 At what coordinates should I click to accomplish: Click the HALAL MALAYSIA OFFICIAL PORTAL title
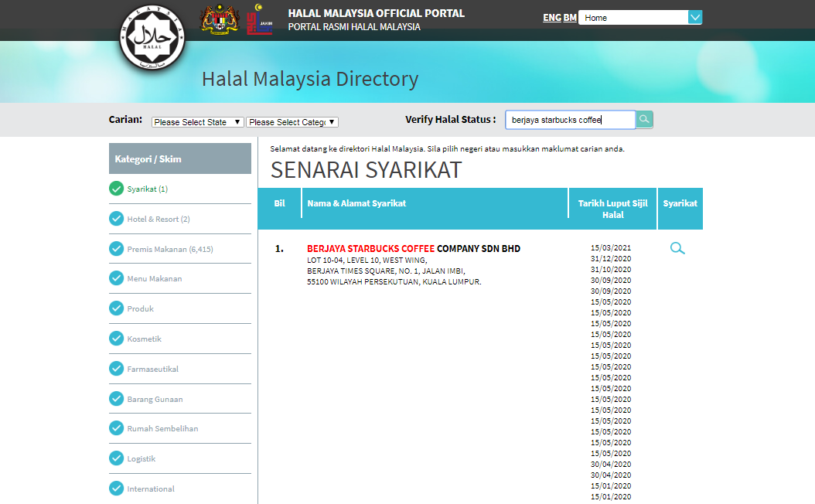[377, 13]
